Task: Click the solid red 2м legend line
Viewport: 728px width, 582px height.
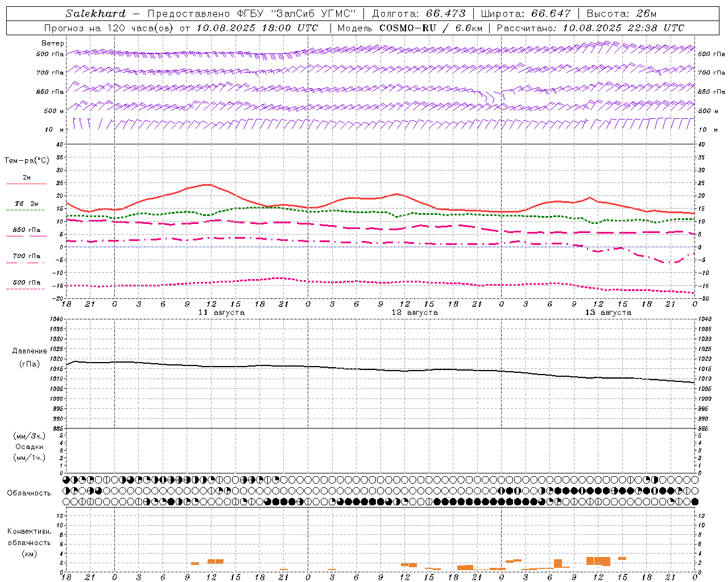Action: (27, 184)
